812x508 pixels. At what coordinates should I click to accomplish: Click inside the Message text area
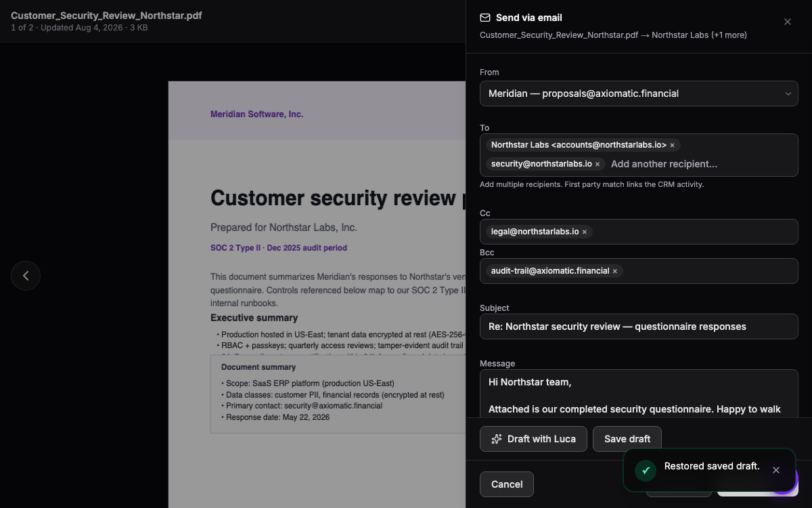pos(639,394)
